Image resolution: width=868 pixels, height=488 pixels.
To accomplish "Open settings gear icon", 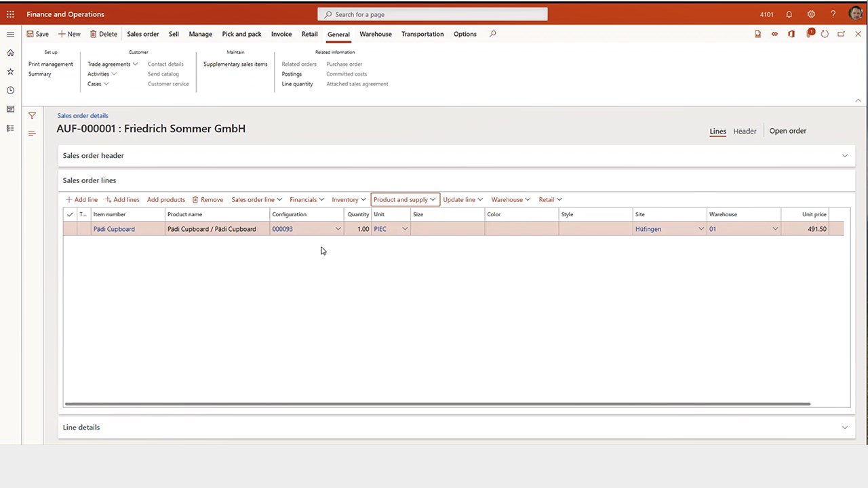I will 811,14.
